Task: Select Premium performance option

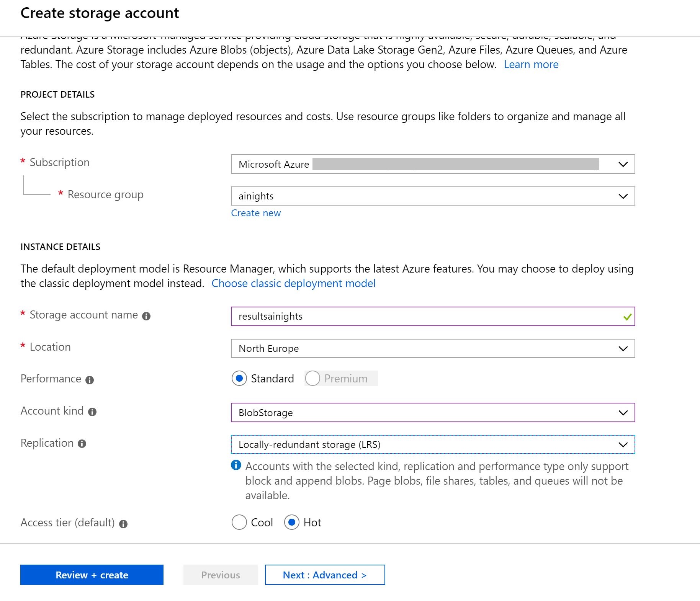Action: 312,379
